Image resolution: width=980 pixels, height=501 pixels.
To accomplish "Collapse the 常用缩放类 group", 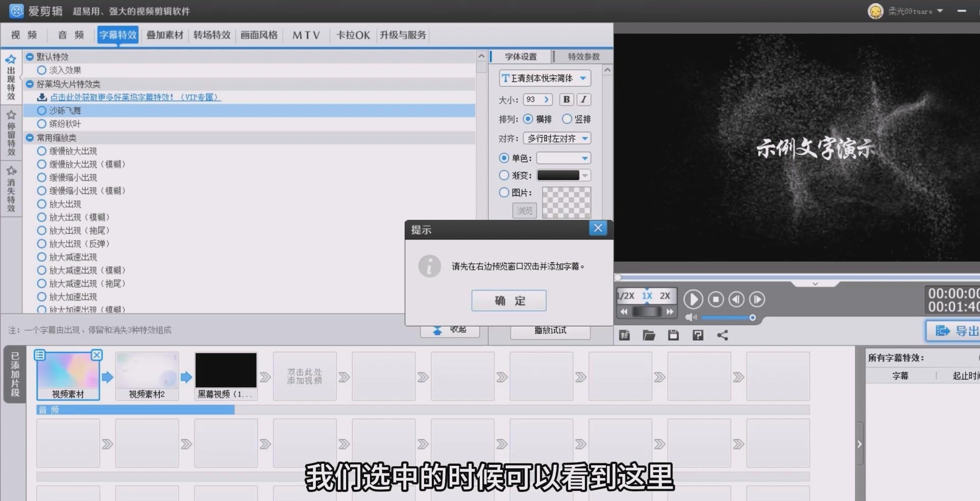I will (x=30, y=138).
